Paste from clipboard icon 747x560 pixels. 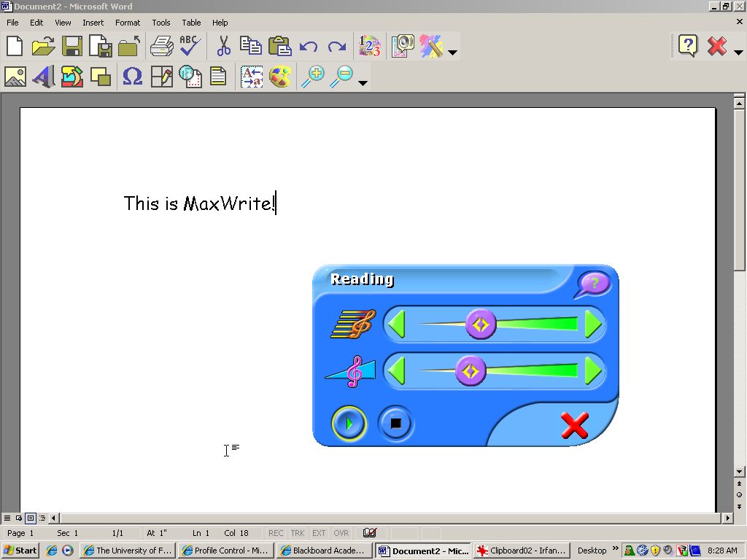point(279,47)
